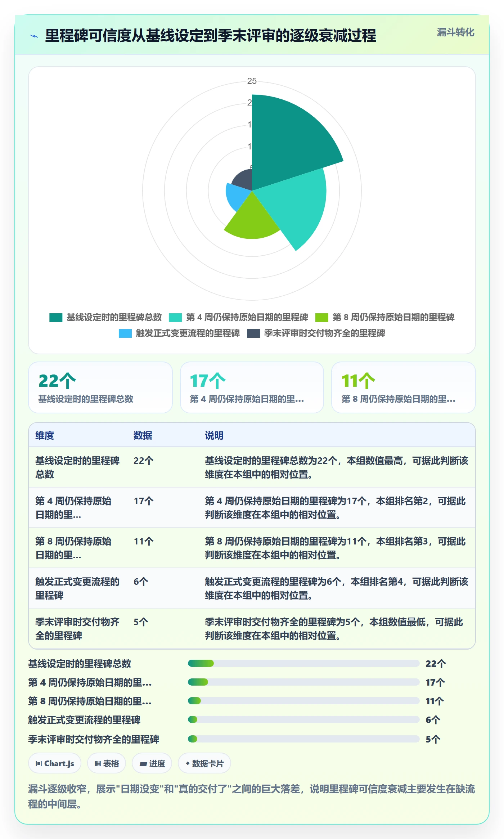Toggle legend item 基线设定时的里程碑总数
This screenshot has height=839, width=504.
(x=105, y=317)
